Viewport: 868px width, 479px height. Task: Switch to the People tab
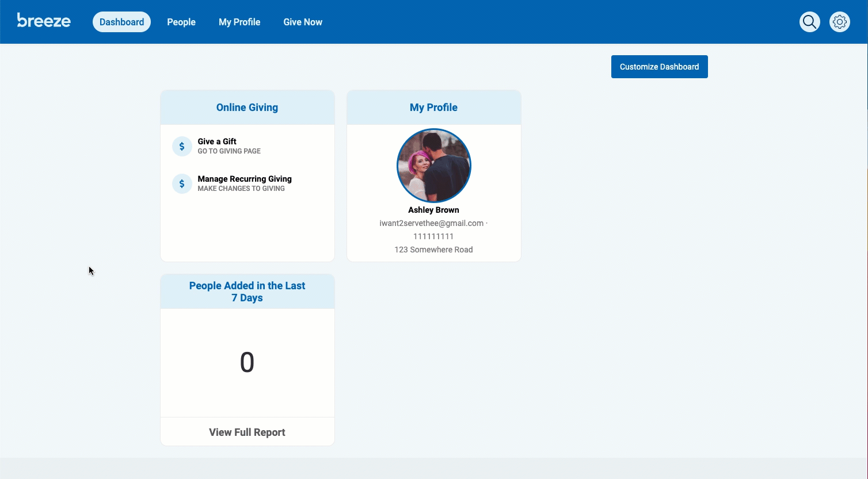181,22
